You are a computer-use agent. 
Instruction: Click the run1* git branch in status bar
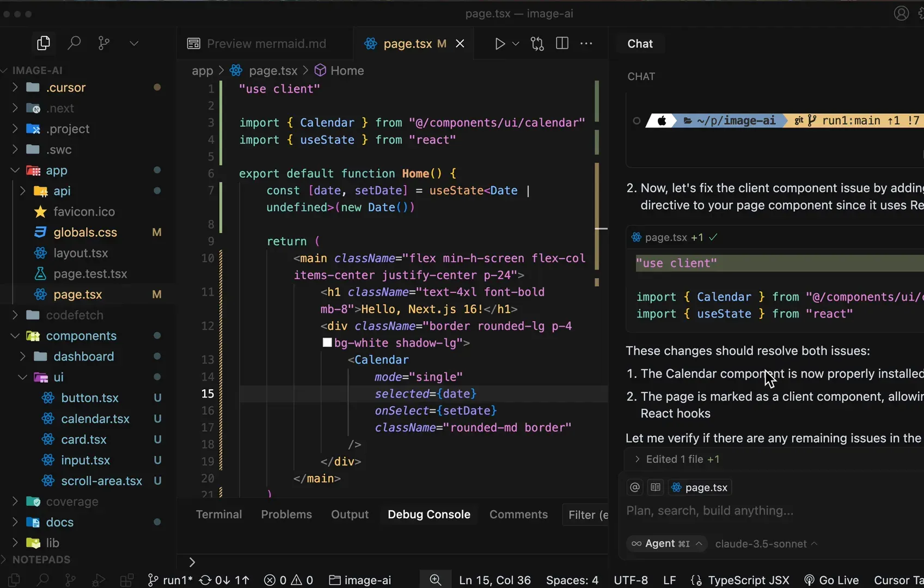click(x=170, y=580)
